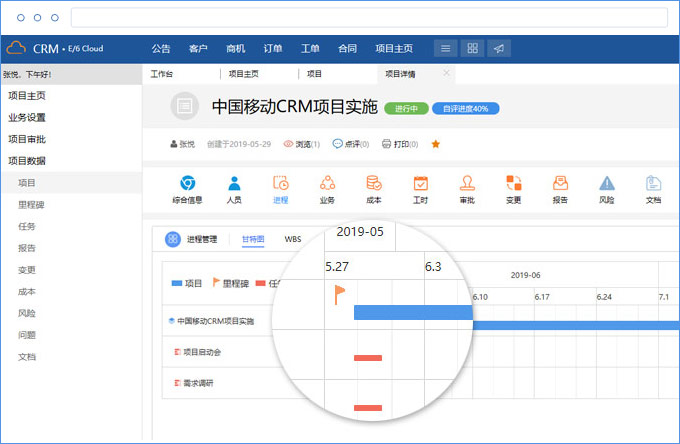Select the 工时 work hours icon
680x444 pixels.
pos(420,184)
